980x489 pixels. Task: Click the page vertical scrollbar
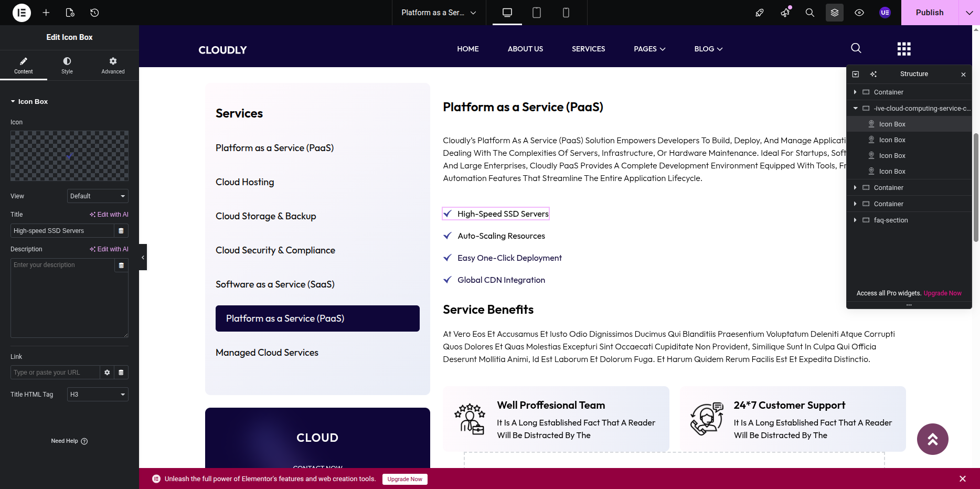point(976,187)
